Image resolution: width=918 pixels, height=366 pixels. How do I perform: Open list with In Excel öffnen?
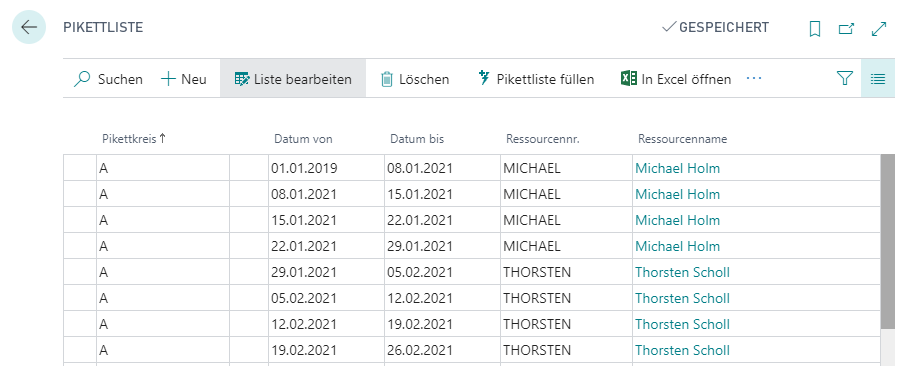coord(676,79)
